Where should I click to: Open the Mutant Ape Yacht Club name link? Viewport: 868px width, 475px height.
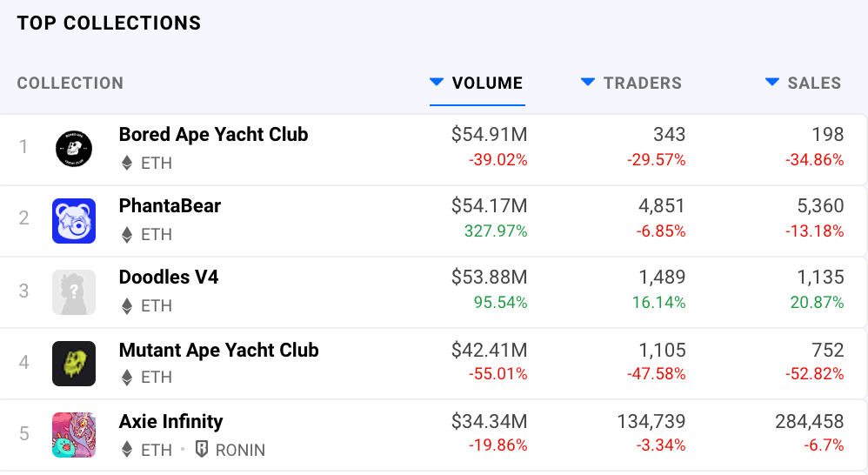tap(218, 350)
